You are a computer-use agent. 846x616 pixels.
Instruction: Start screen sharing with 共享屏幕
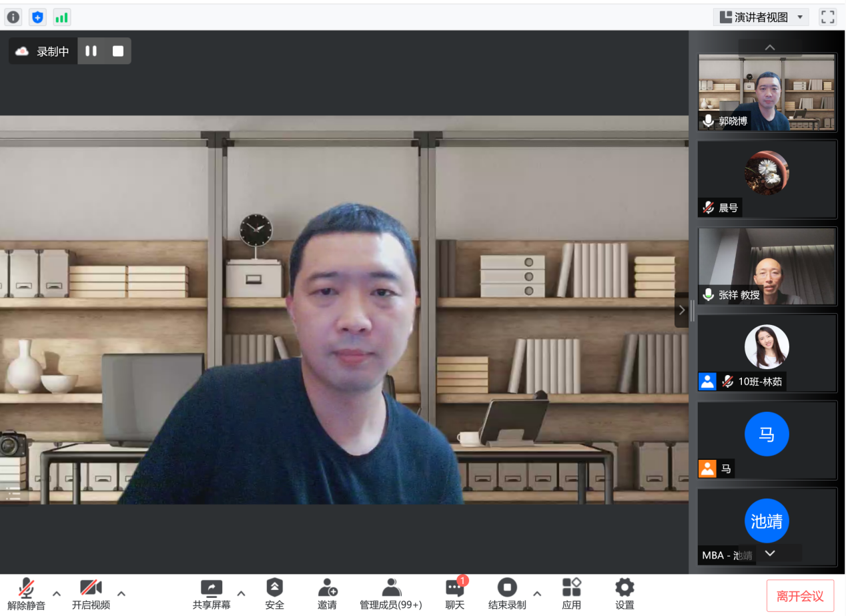point(211,594)
